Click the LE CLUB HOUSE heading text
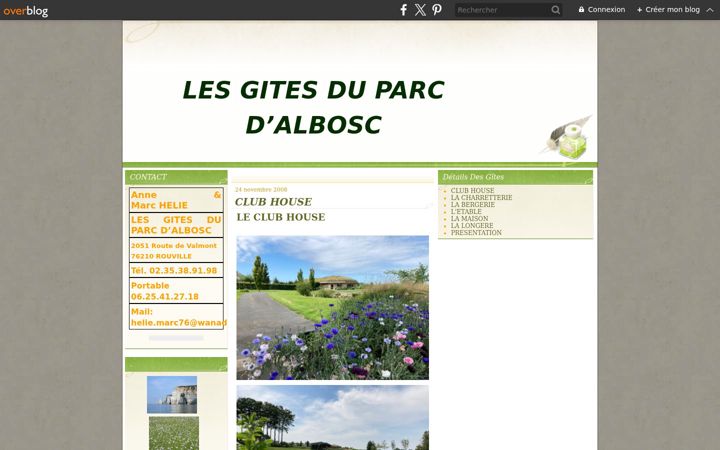 tap(281, 217)
